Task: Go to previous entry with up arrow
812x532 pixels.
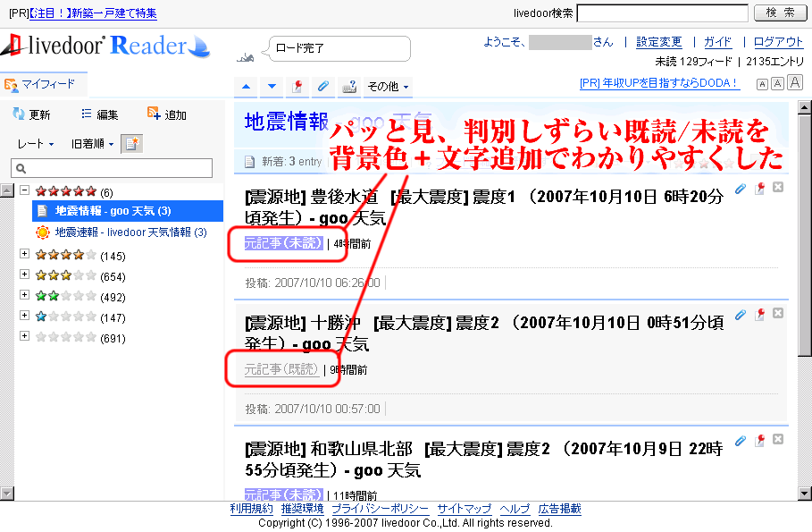Action: pyautogui.click(x=246, y=87)
